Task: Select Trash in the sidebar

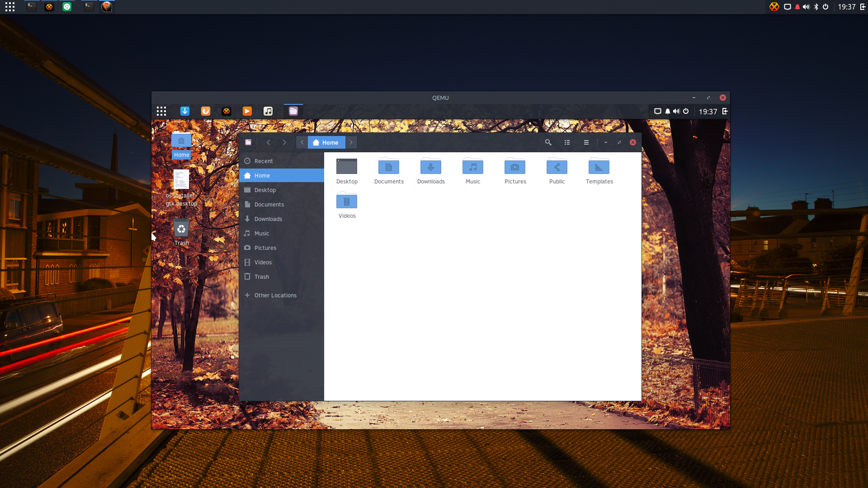Action: 282,277
